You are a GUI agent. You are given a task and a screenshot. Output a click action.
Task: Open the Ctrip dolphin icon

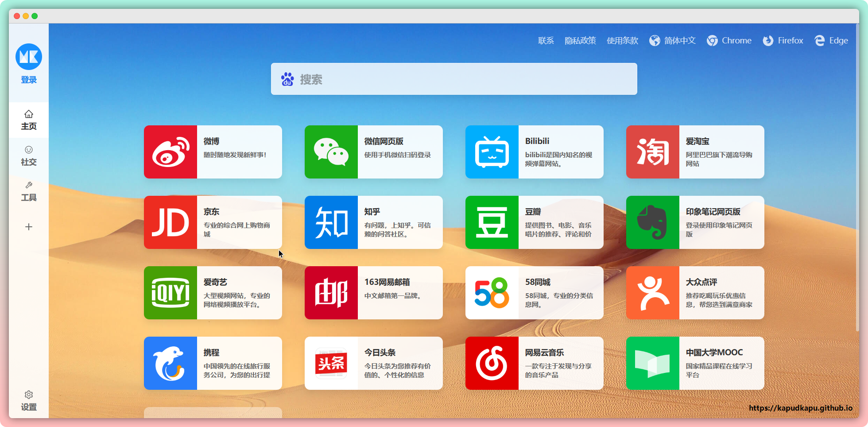170,363
